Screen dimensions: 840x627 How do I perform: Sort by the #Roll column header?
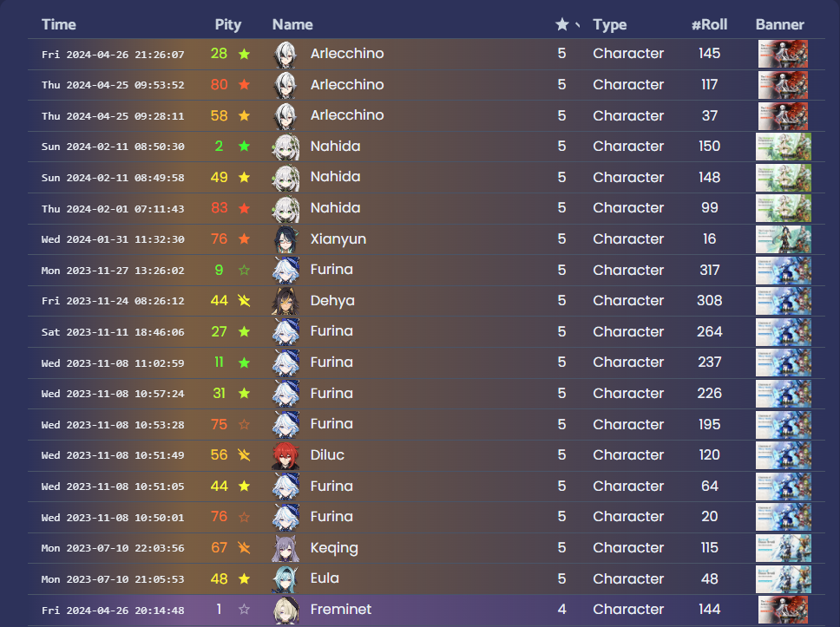pyautogui.click(x=709, y=24)
